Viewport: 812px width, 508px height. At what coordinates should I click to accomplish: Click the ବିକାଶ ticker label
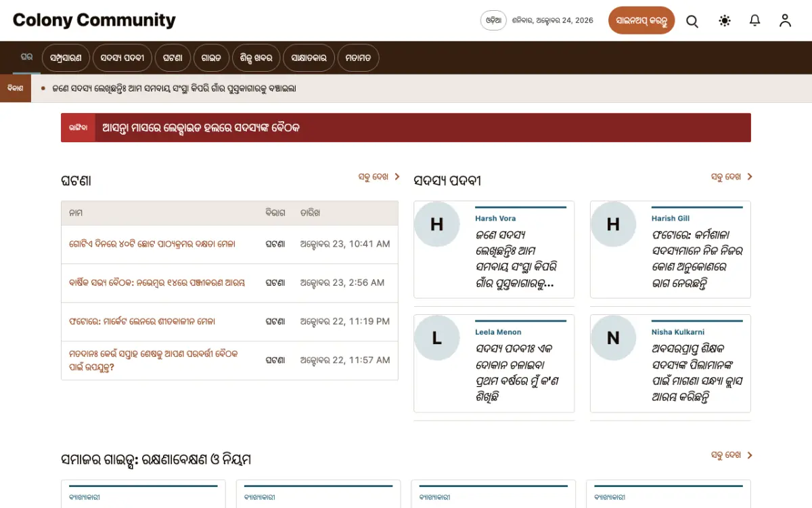[16, 89]
